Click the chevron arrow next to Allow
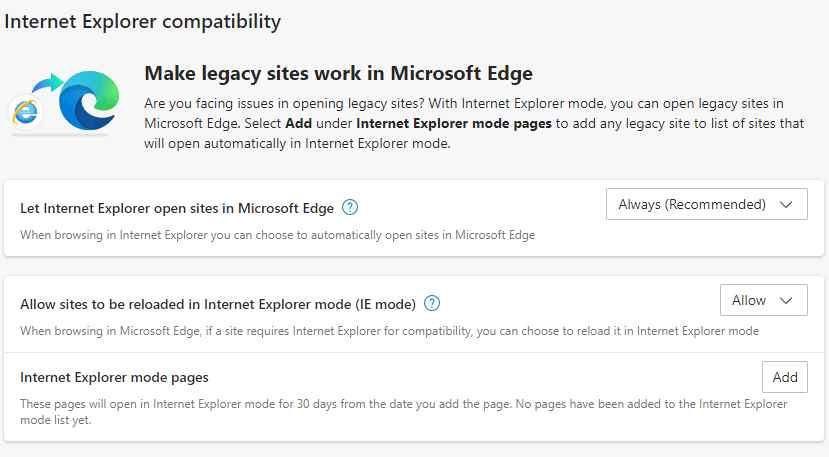This screenshot has height=457, width=829. [787, 300]
